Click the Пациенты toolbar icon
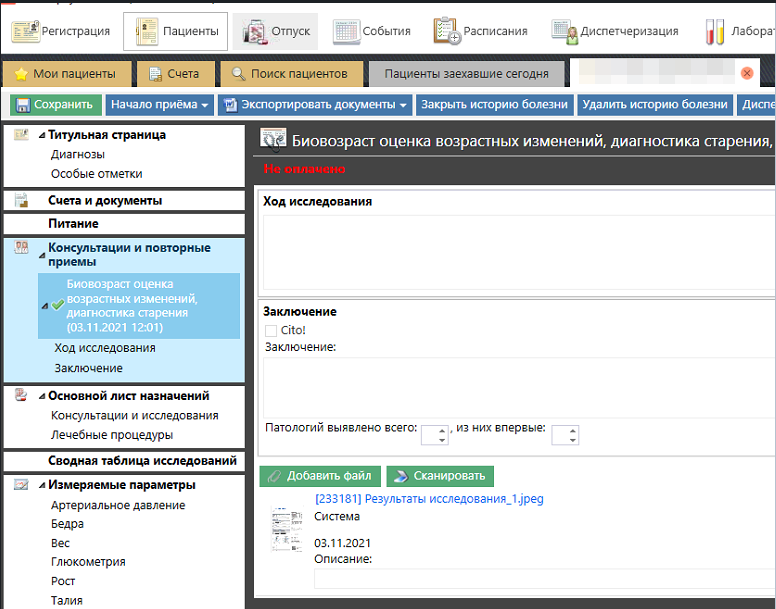The image size is (776, 609). [x=146, y=31]
